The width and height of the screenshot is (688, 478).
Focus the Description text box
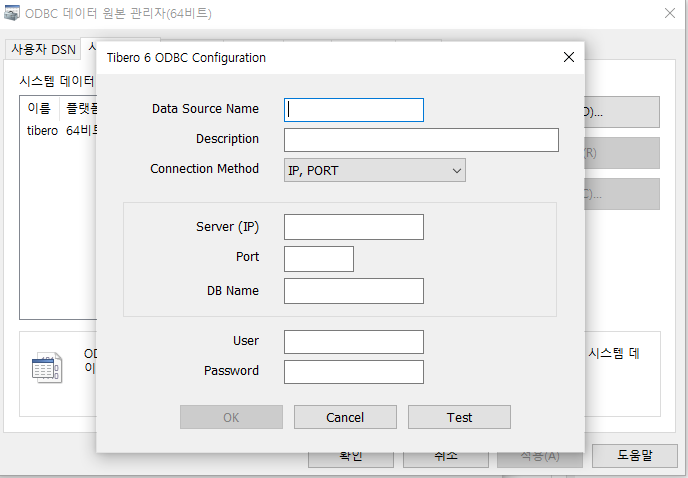point(421,140)
